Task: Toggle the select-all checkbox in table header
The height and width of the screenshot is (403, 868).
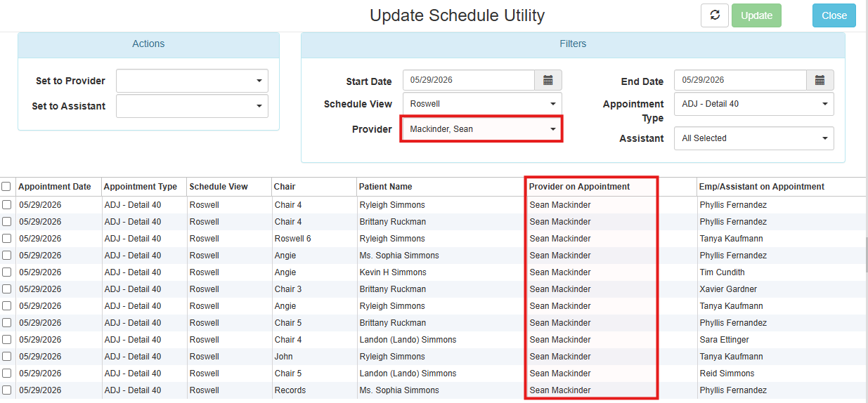Action: point(6,187)
